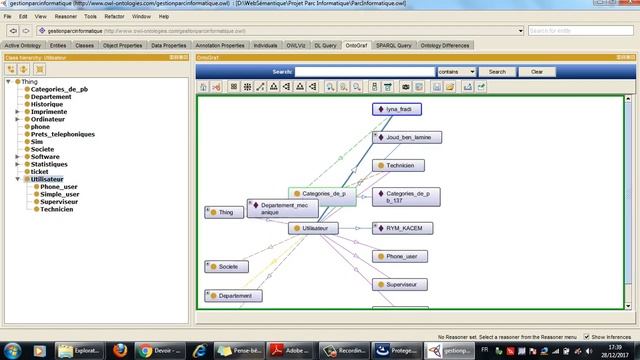Image resolution: width=640 pixels, height=360 pixels.
Task: Open Adobe Reader from the taskbar
Action: click(x=290, y=351)
